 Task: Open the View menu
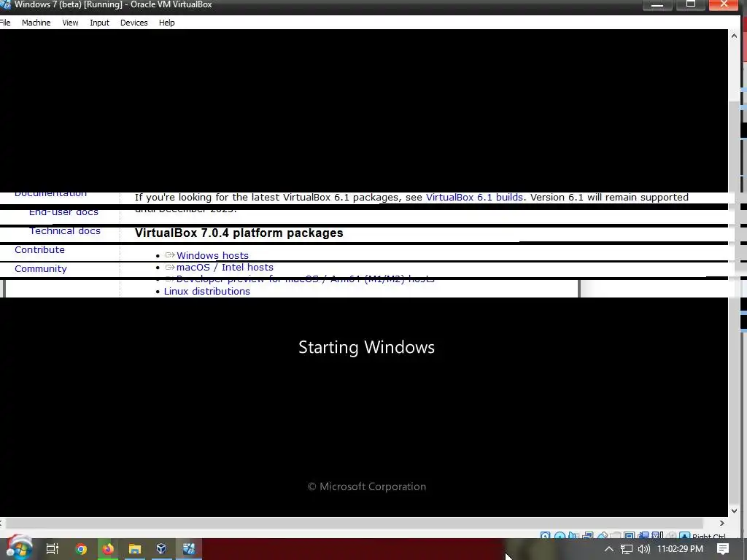coord(70,23)
